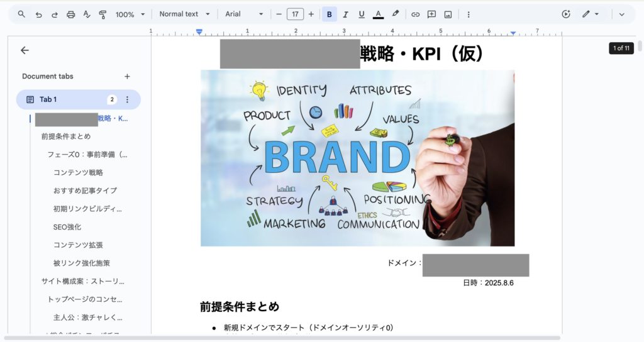Undo the last edit

38,14
